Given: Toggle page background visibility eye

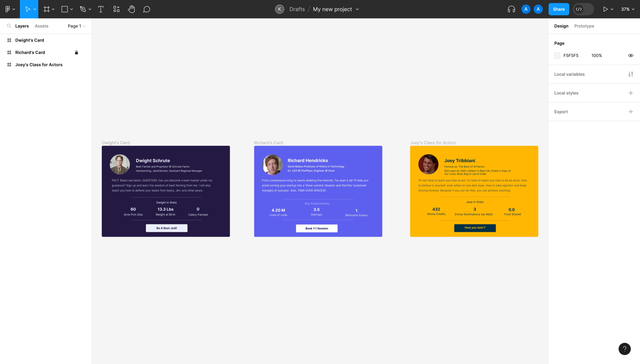Looking at the screenshot, I should click(x=631, y=55).
